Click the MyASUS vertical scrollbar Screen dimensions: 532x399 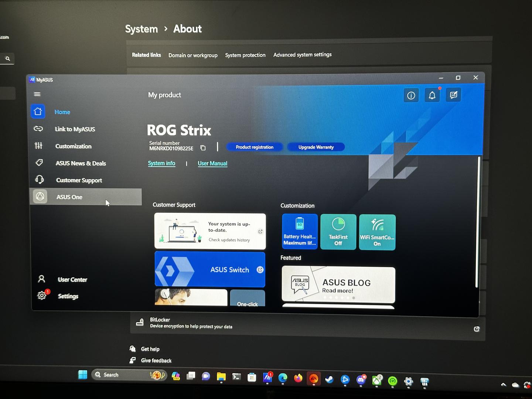477,222
